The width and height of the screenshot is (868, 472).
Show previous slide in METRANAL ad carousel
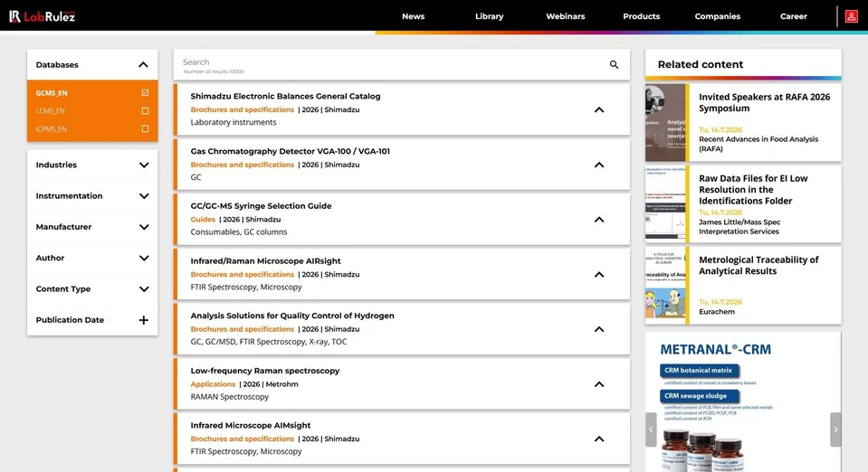pyautogui.click(x=651, y=430)
